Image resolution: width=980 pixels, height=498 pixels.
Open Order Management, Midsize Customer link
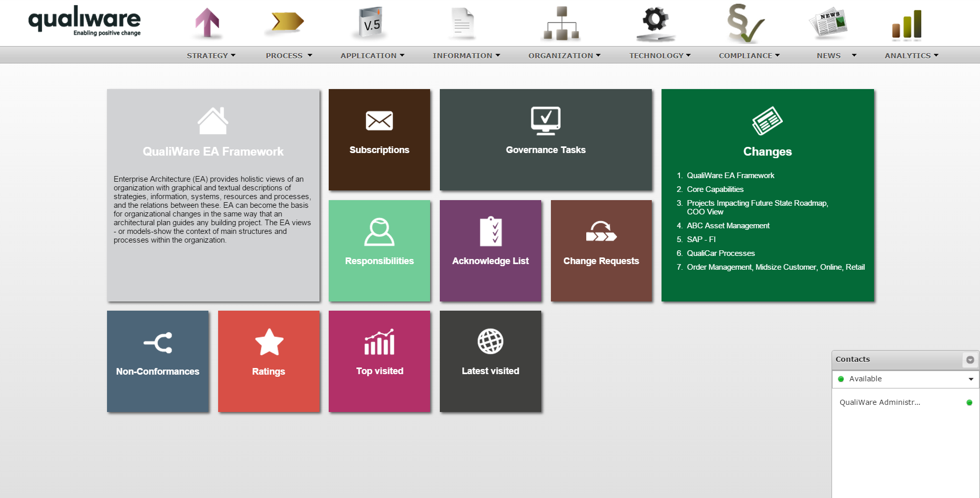(776, 267)
